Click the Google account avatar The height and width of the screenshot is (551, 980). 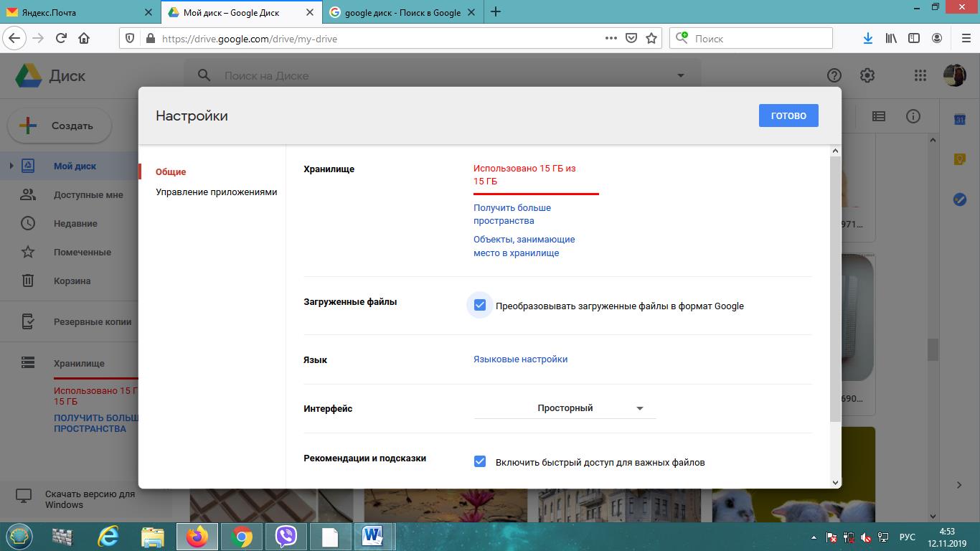[954, 75]
